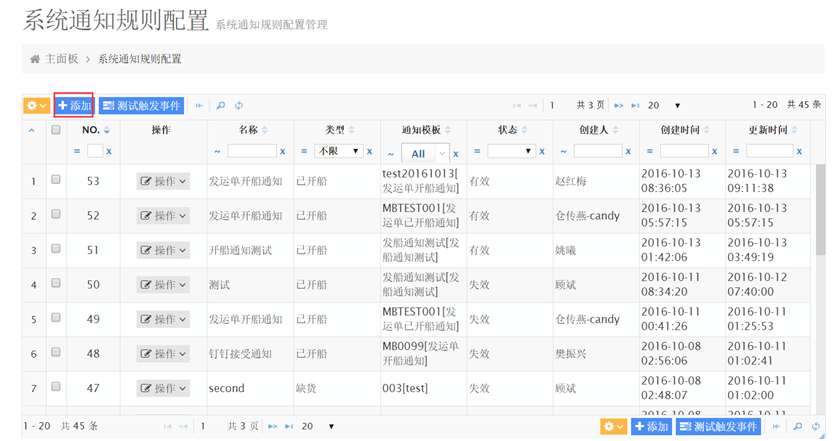This screenshot has width=840, height=441.
Task: Open the bottom gear settings menu
Action: coord(613,427)
